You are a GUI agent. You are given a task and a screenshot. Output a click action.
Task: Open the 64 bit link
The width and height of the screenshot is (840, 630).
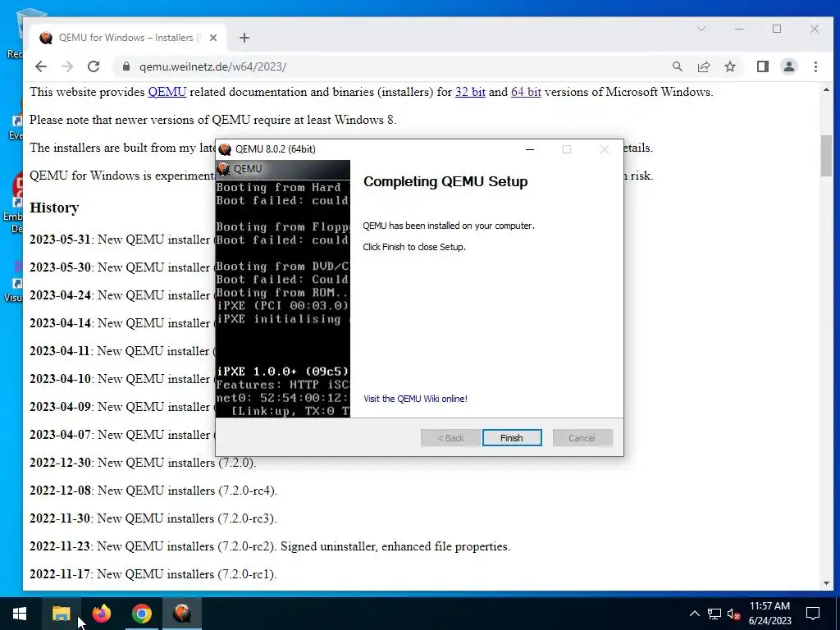click(x=526, y=92)
